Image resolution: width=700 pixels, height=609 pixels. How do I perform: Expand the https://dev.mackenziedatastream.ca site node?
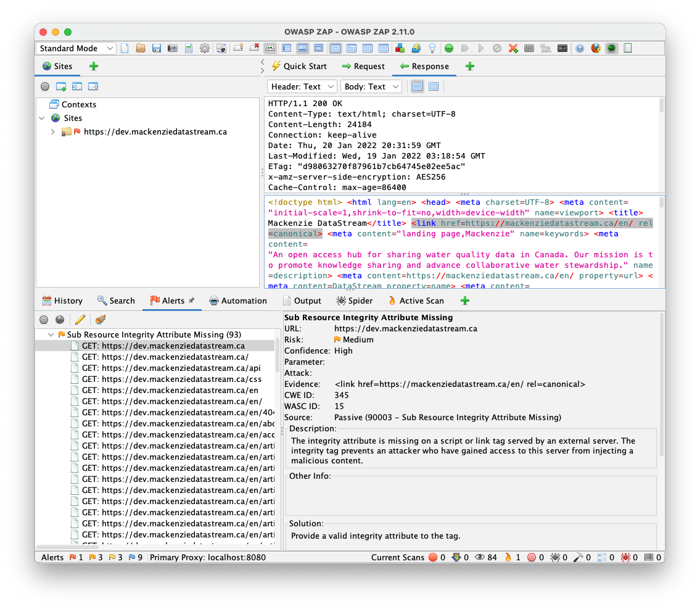52,131
